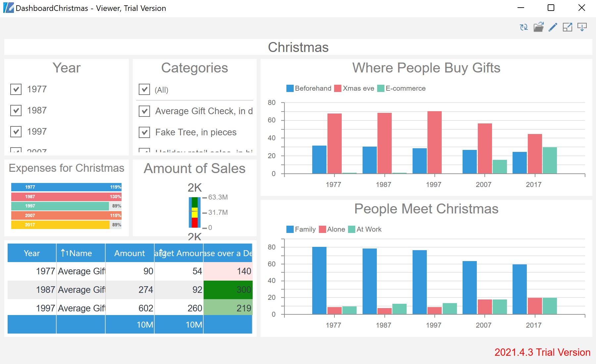Click the app logo icon in title bar
The width and height of the screenshot is (596, 364).
pos(9,8)
